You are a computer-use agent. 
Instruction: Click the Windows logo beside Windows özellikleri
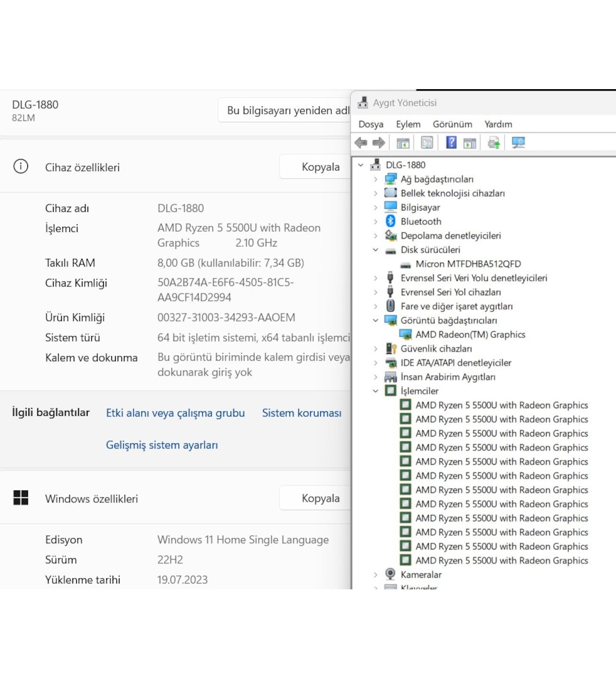(21, 498)
